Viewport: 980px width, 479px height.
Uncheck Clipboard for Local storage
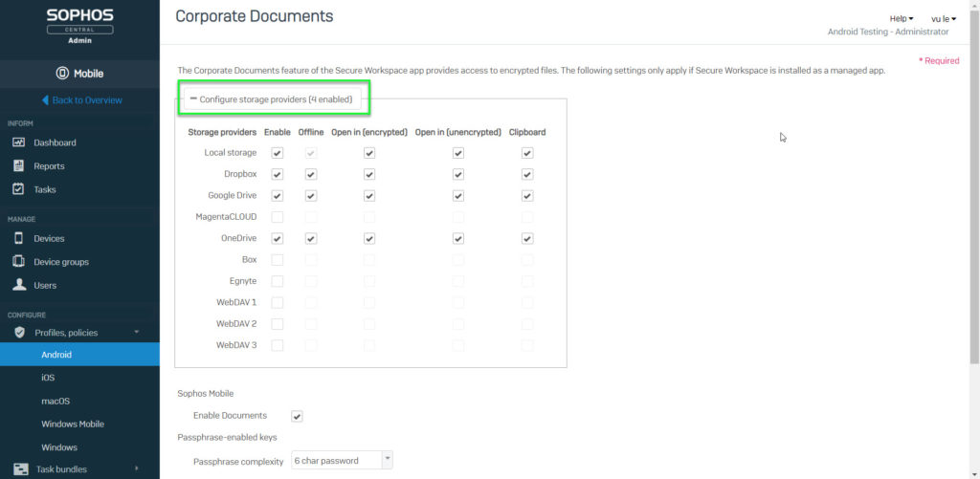[527, 153]
